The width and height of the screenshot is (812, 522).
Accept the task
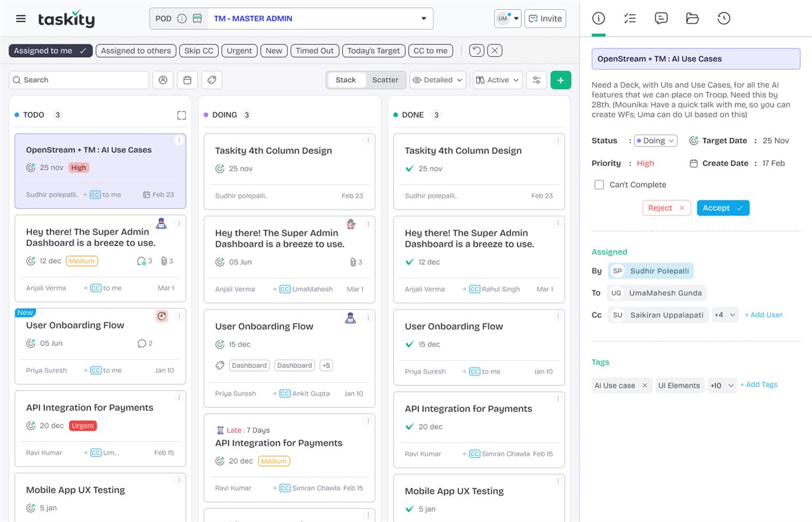coord(723,208)
